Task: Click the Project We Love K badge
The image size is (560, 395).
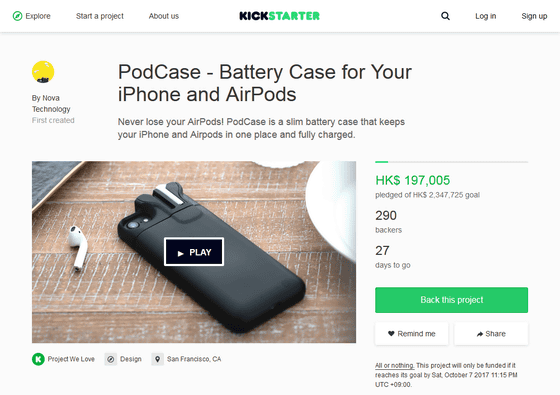Action: click(38, 359)
